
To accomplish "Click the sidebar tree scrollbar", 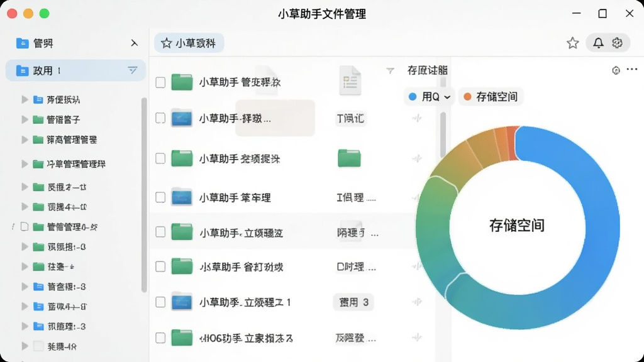I will pos(144,195).
